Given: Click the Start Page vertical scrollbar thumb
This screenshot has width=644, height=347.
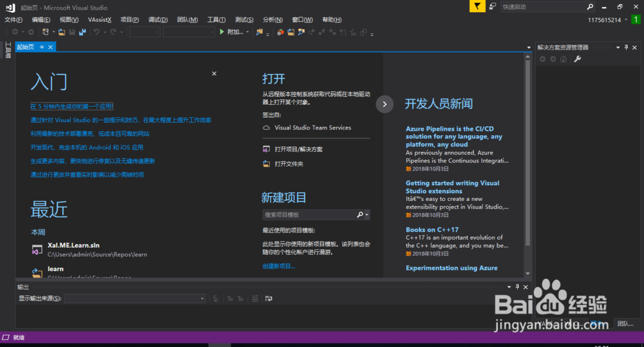Looking at the screenshot, I should [528, 153].
